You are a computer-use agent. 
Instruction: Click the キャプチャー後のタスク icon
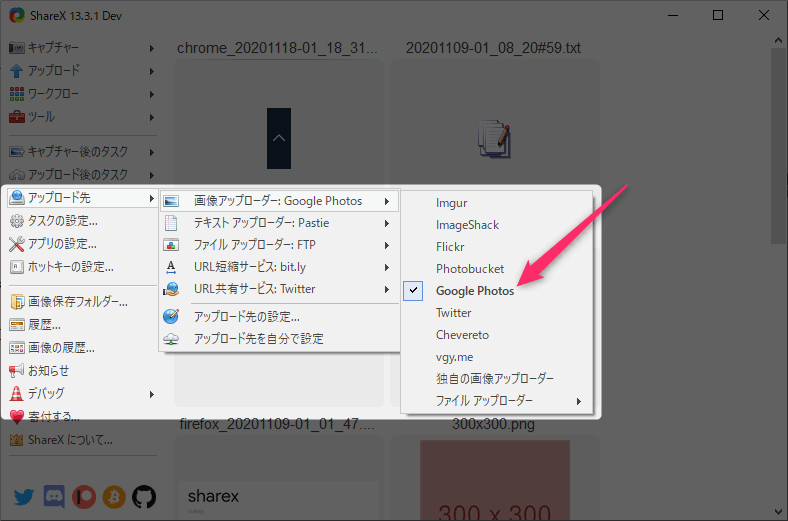tap(17, 152)
